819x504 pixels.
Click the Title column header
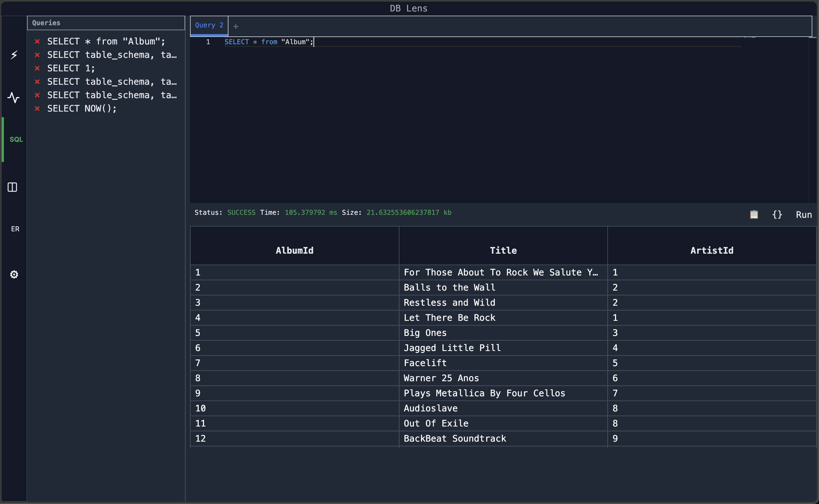(x=503, y=250)
